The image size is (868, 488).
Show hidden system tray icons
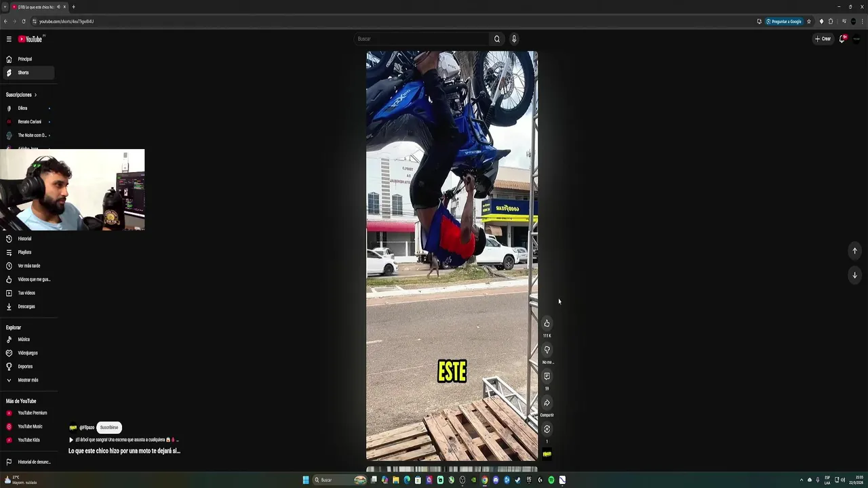tap(802, 480)
